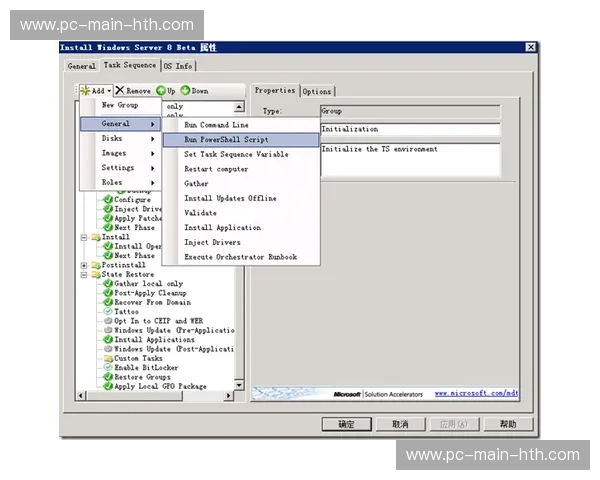Edit the Initialization name field
The height and width of the screenshot is (480, 600).
click(x=410, y=129)
